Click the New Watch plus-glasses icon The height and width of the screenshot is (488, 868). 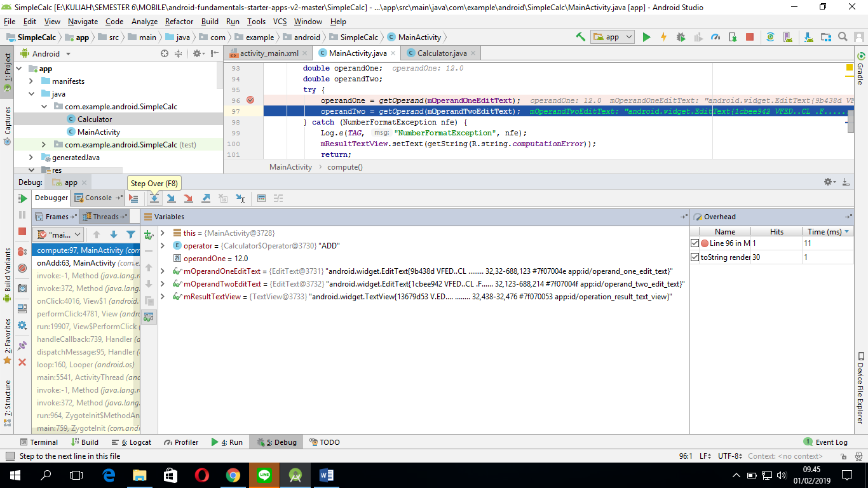pyautogui.click(x=149, y=234)
